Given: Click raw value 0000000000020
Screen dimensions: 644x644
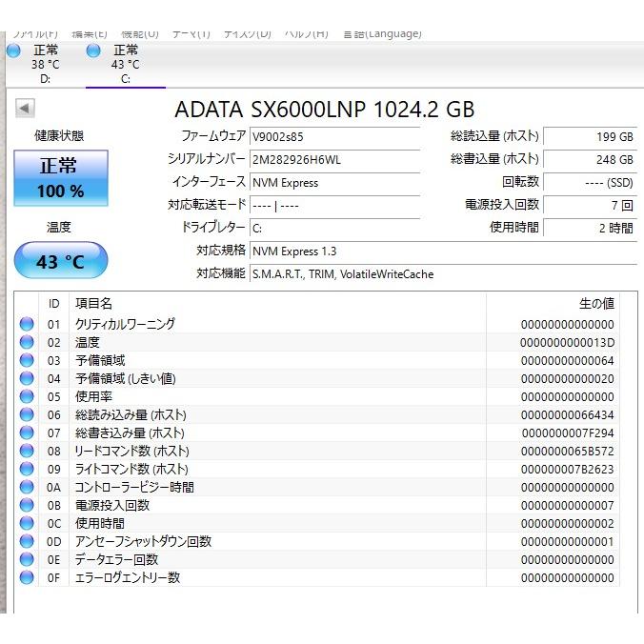Looking at the screenshot, I should coord(567,378).
